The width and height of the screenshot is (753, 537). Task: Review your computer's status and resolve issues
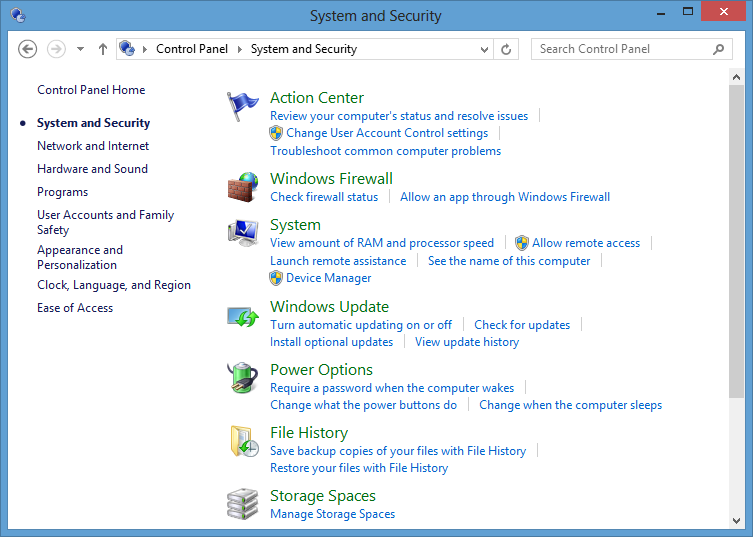click(x=399, y=116)
